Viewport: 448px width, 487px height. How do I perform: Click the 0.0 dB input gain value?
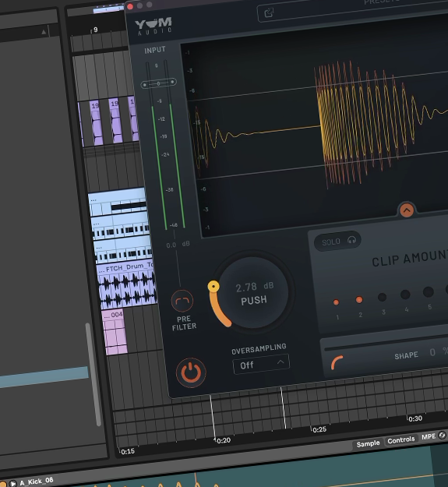(178, 245)
